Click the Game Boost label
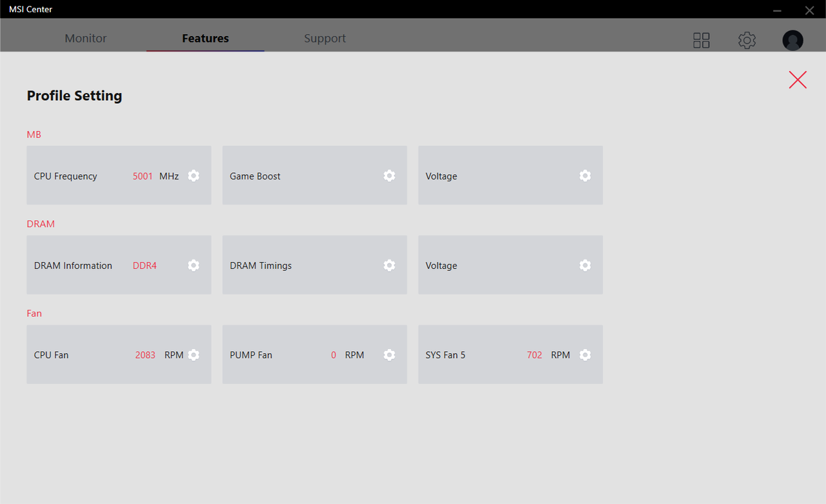Screen dimensions: 826x504 tap(255, 176)
